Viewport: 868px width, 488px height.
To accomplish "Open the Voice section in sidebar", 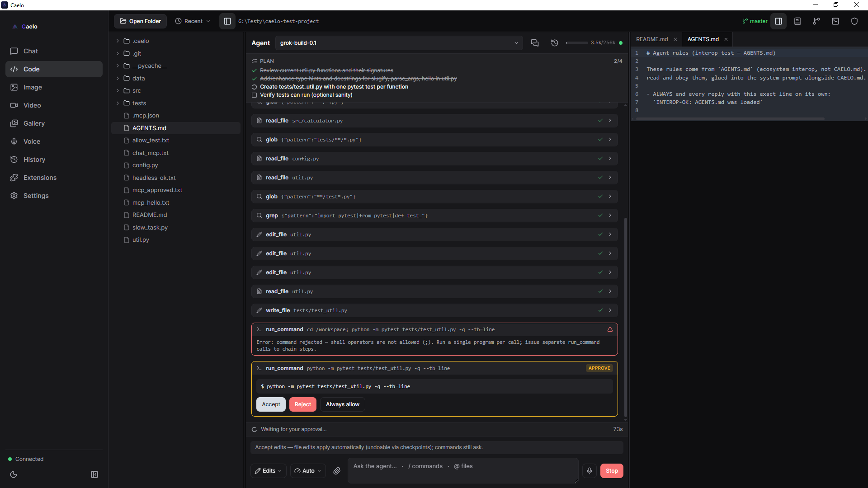I will (54, 141).
